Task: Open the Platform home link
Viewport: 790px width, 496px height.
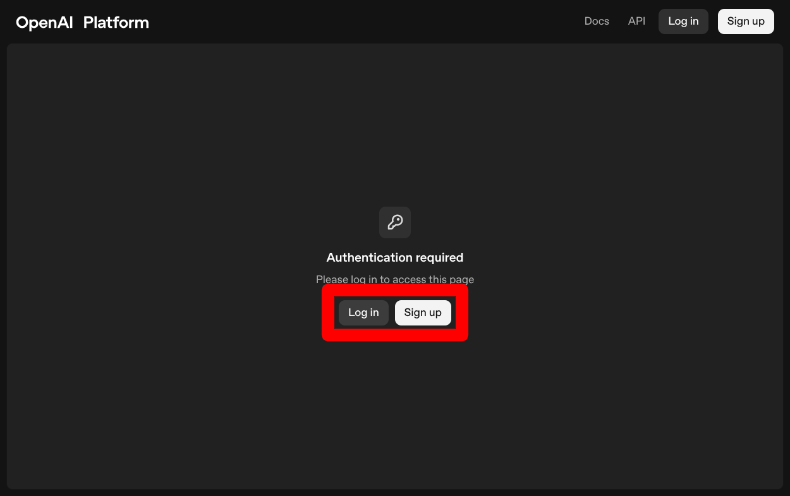Action: click(116, 23)
